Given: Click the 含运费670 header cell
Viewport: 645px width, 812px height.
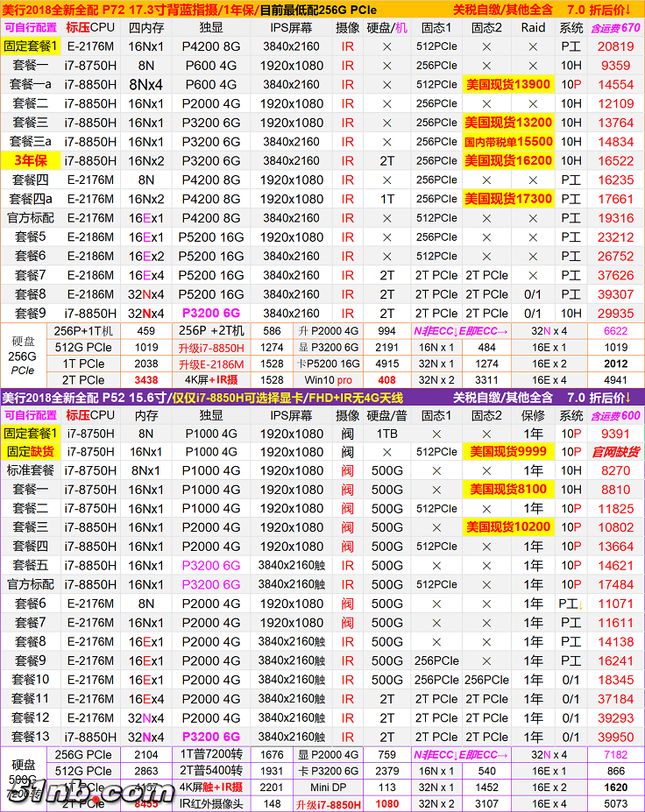Looking at the screenshot, I should tap(616, 28).
